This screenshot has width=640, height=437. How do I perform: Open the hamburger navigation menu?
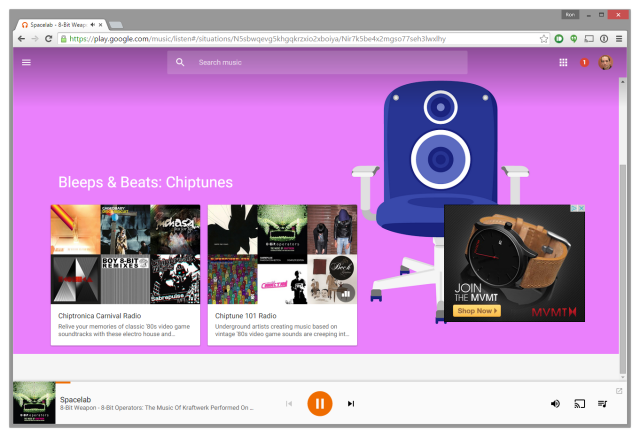click(26, 62)
